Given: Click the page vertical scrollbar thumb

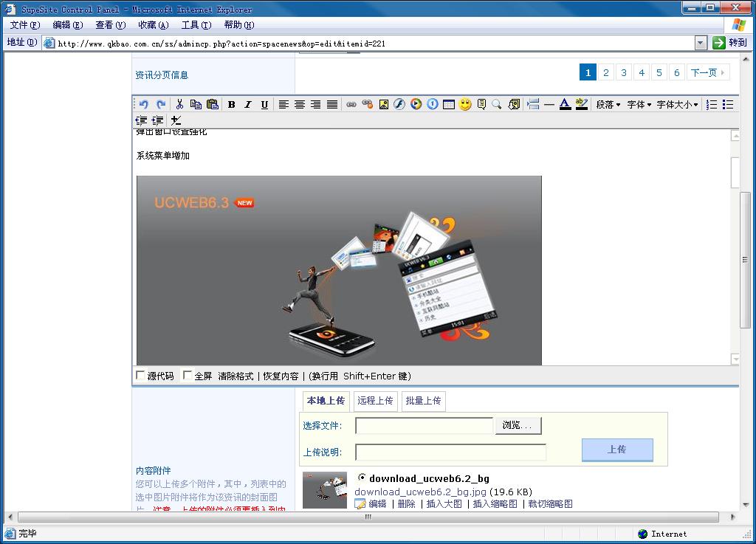Looking at the screenshot, I should pos(746,261).
